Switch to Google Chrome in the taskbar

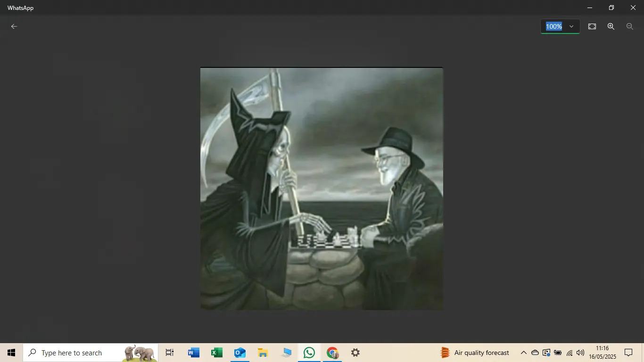point(332,353)
